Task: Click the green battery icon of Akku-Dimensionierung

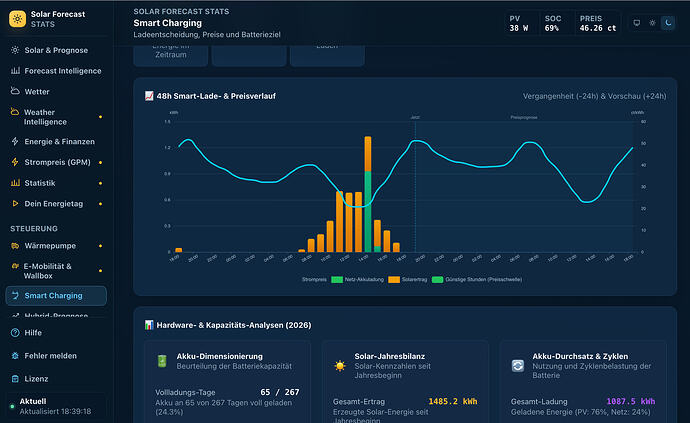Action: [x=162, y=361]
